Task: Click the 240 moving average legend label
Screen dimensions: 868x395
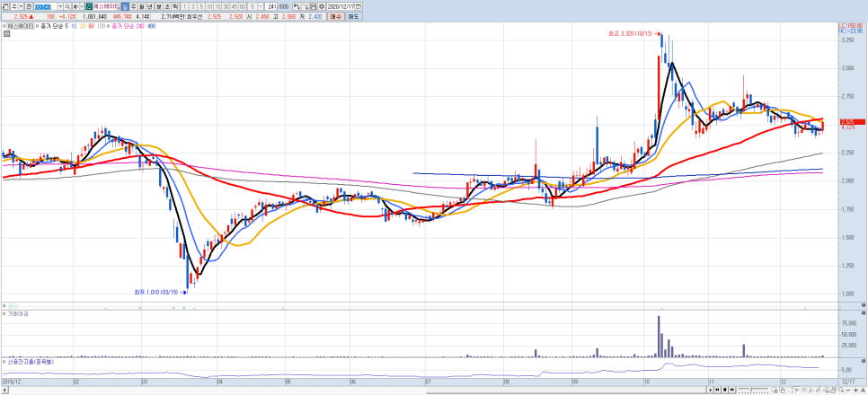Action: click(x=139, y=26)
